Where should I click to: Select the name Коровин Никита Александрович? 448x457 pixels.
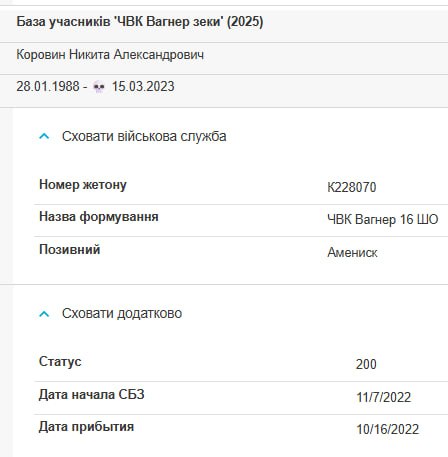[x=110, y=55]
